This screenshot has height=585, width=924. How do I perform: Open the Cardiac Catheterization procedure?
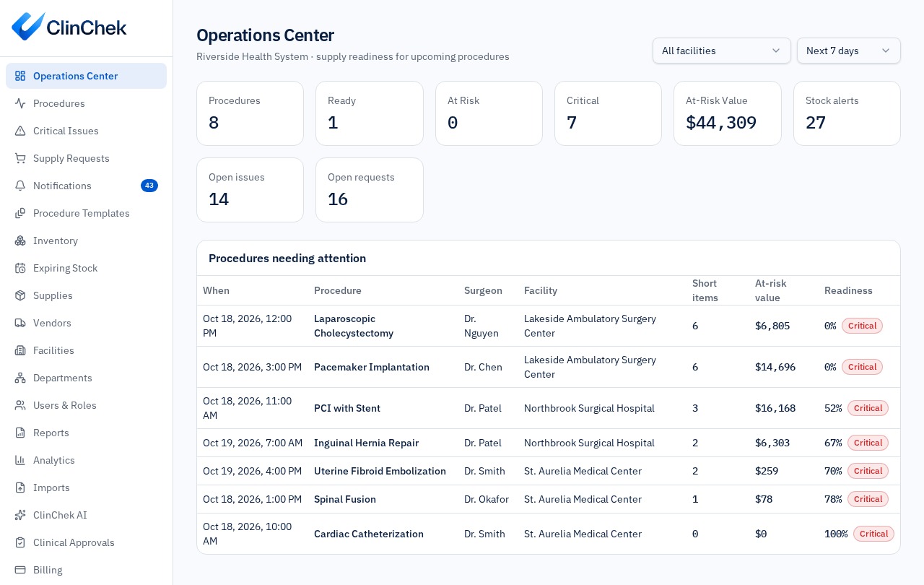point(369,534)
